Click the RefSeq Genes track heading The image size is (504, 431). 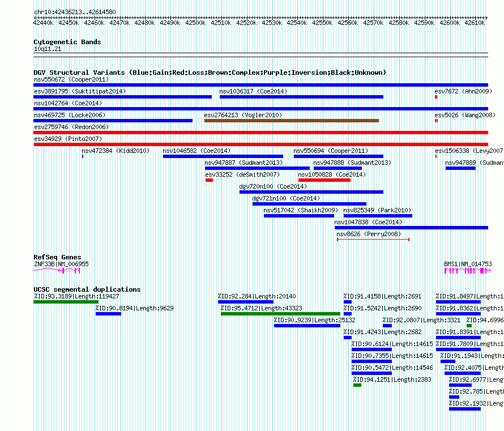(57, 257)
